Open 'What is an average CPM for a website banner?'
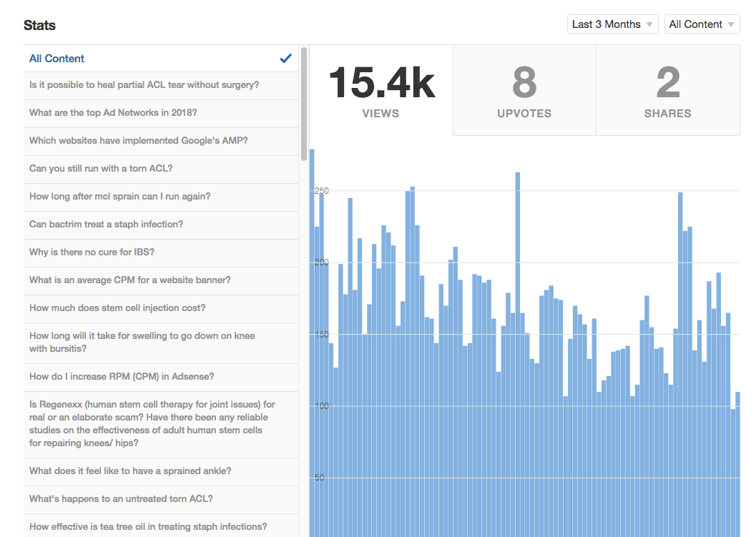This screenshot has width=756, height=537. 161,282
